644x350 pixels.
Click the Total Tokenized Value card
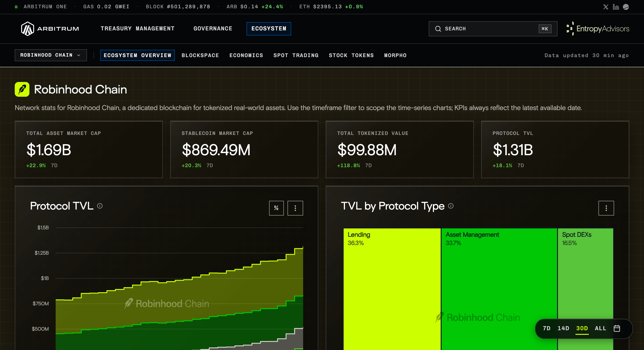[x=400, y=149]
